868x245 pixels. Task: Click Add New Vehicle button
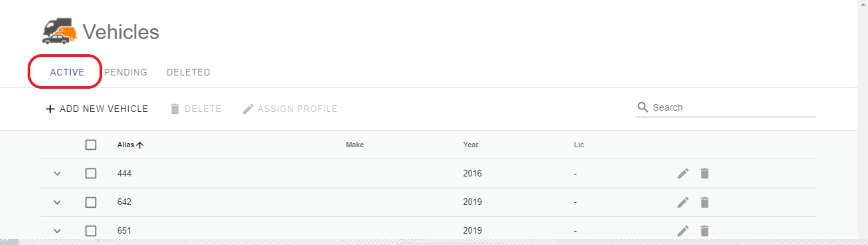(x=97, y=109)
